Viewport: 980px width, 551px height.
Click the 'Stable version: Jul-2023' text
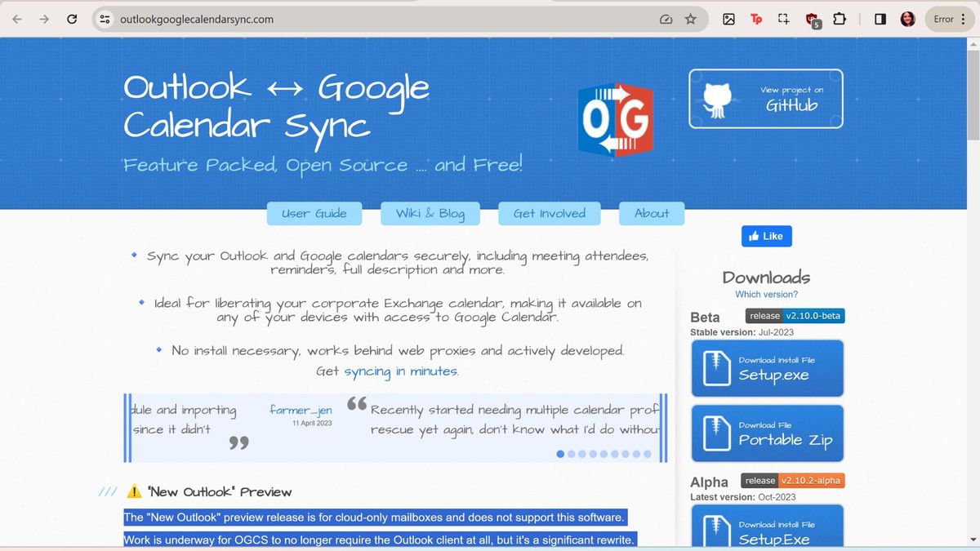[742, 332]
